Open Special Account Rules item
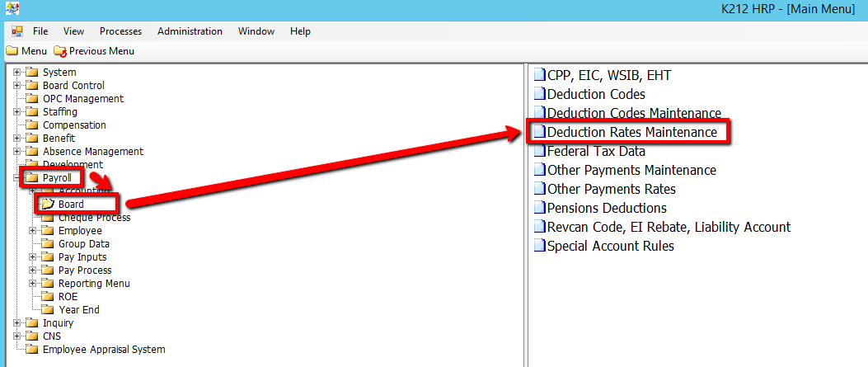 (610, 247)
